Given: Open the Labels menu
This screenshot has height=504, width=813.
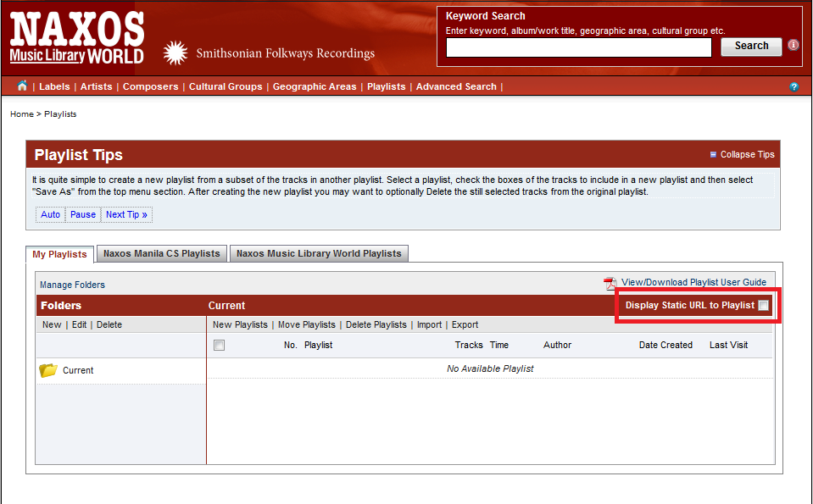Looking at the screenshot, I should [x=54, y=86].
